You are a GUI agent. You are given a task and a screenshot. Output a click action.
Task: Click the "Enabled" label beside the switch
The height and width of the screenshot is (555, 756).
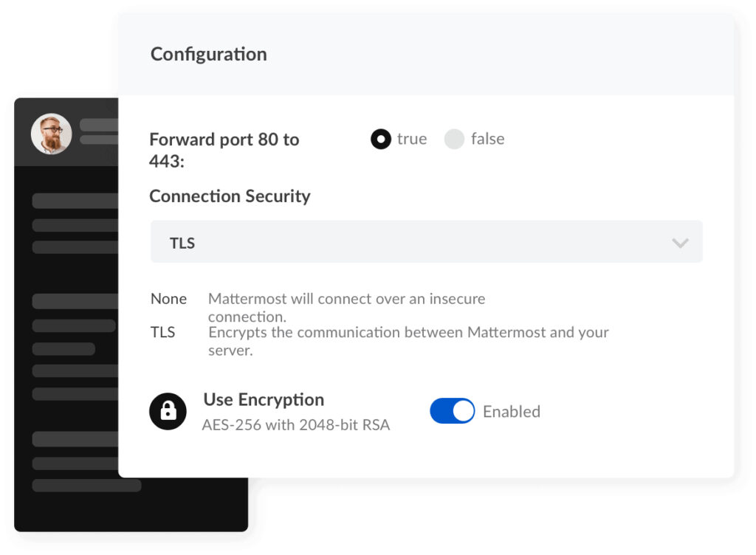point(512,411)
